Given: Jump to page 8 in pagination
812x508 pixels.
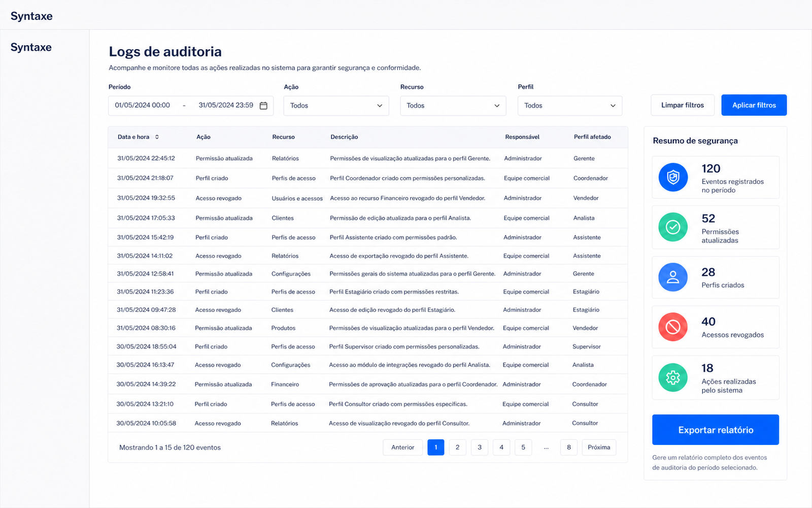Looking at the screenshot, I should pos(569,448).
